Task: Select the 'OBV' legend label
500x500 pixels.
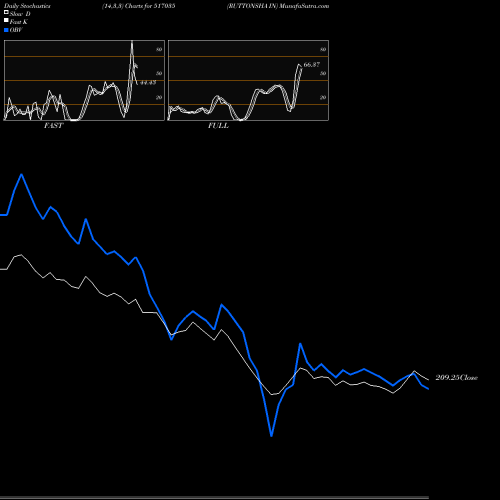Action: [x=16, y=30]
